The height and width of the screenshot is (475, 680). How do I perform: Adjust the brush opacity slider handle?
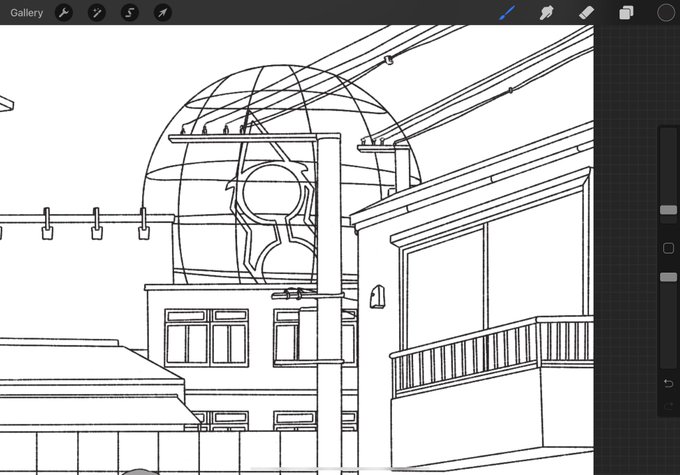(x=668, y=277)
